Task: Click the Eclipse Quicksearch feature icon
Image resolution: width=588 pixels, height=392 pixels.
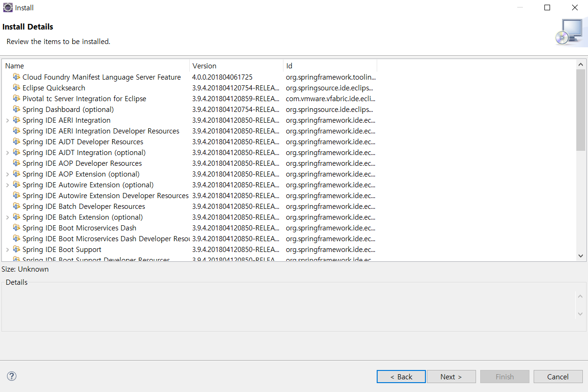Action: [x=16, y=88]
